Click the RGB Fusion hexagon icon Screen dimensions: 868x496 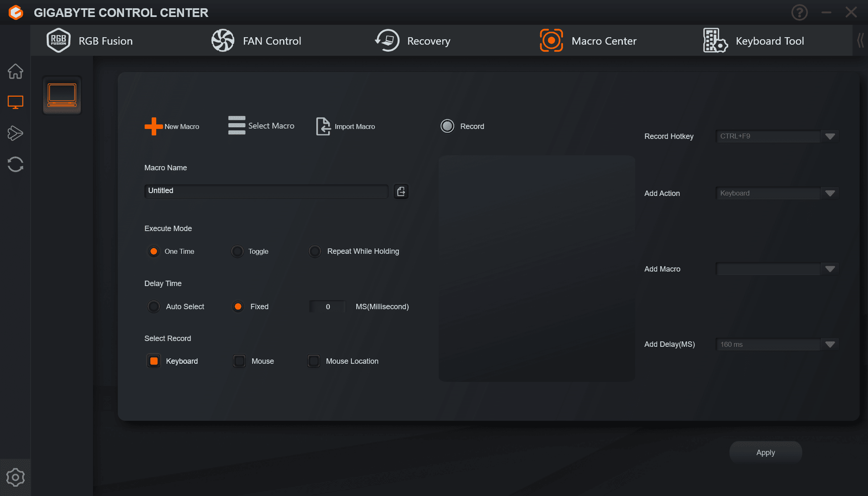pos(59,41)
